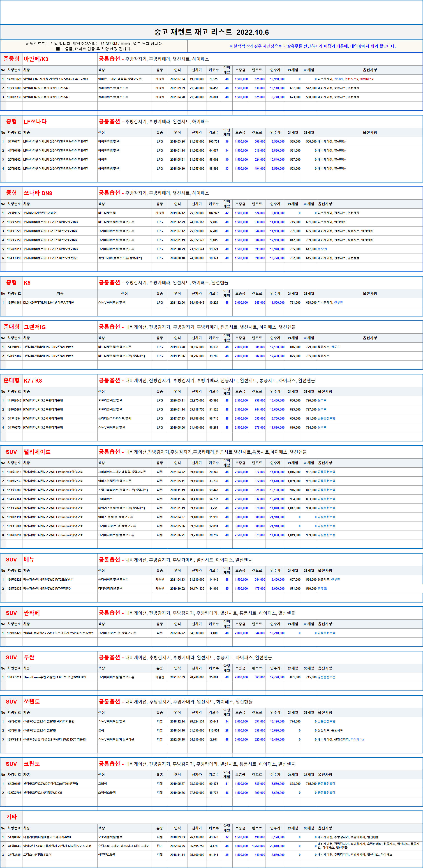Click the '팰리세이드' section heading
The width and height of the screenshot is (423, 868).
(37, 452)
